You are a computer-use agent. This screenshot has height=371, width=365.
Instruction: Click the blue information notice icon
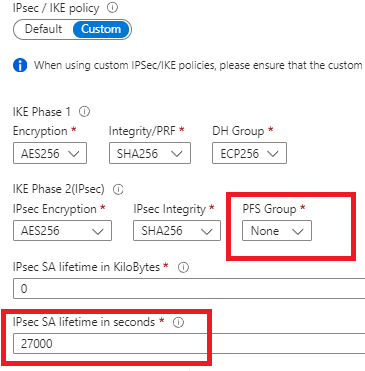tap(20, 65)
